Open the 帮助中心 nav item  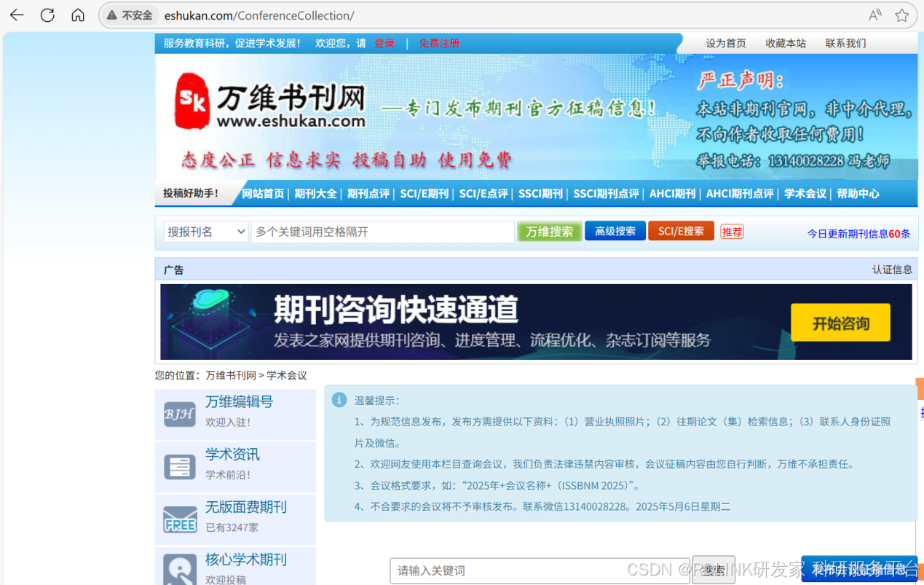[x=858, y=194]
